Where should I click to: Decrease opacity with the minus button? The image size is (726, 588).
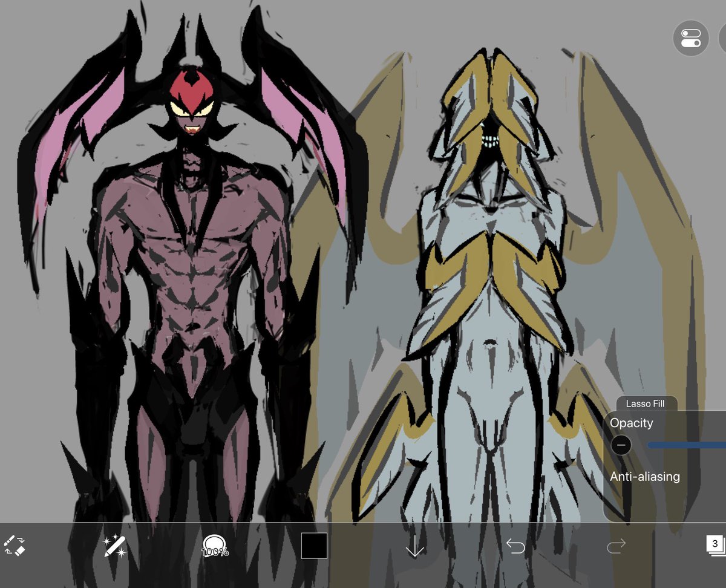621,446
